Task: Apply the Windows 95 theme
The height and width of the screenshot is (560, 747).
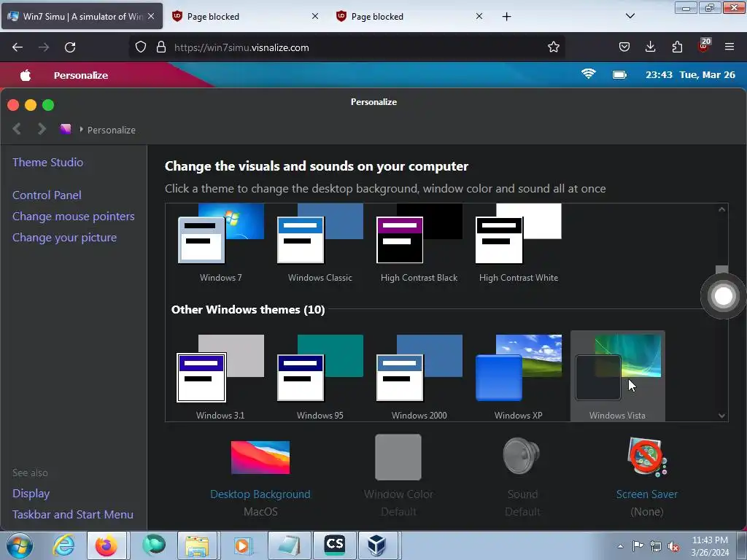Action: click(x=320, y=377)
